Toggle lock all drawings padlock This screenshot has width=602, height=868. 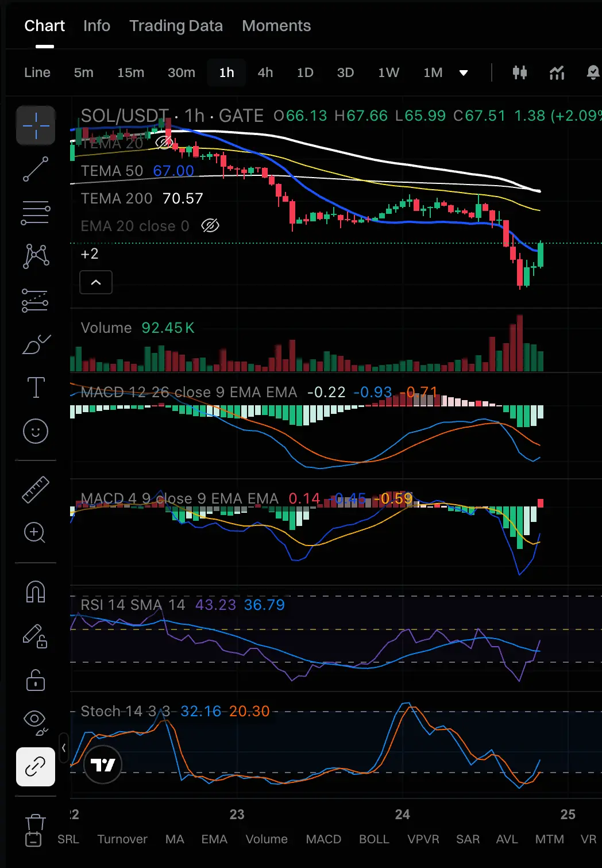click(36, 679)
